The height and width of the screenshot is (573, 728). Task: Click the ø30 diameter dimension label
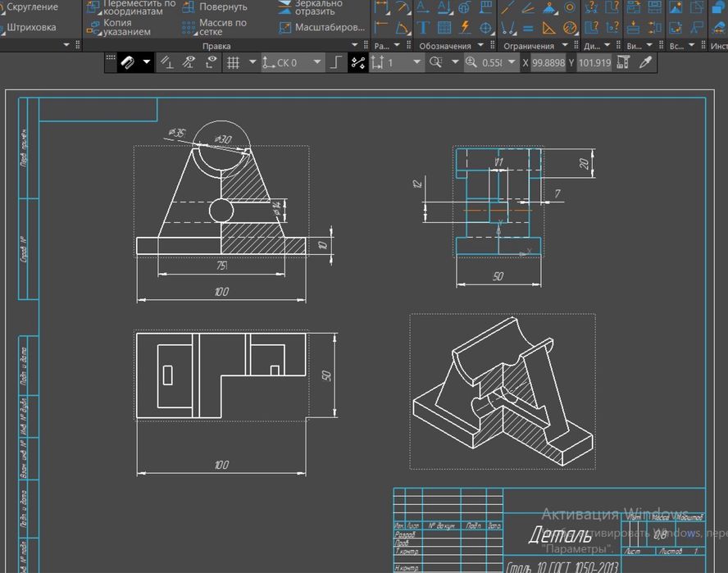[223, 139]
